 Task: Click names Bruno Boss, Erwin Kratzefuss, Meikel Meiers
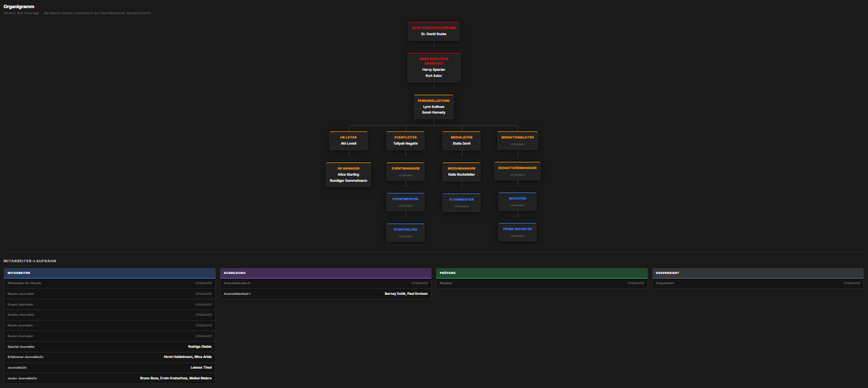(176, 378)
